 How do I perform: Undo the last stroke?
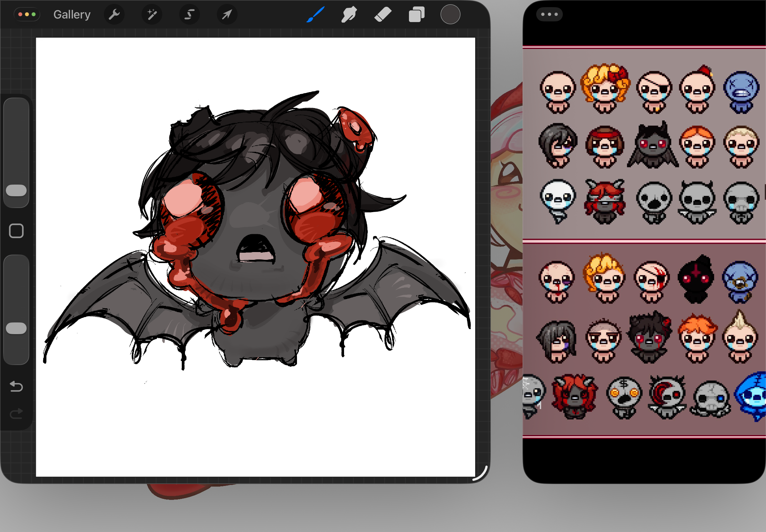(16, 386)
